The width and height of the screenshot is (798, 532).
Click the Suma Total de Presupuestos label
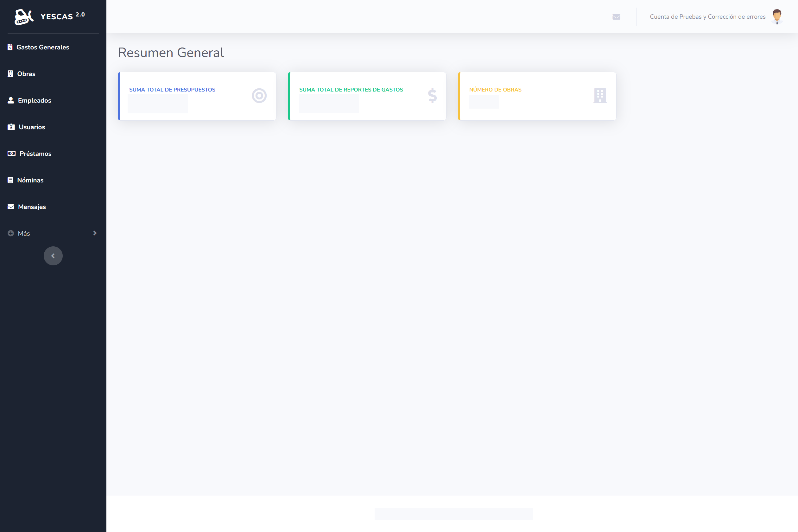click(x=172, y=90)
